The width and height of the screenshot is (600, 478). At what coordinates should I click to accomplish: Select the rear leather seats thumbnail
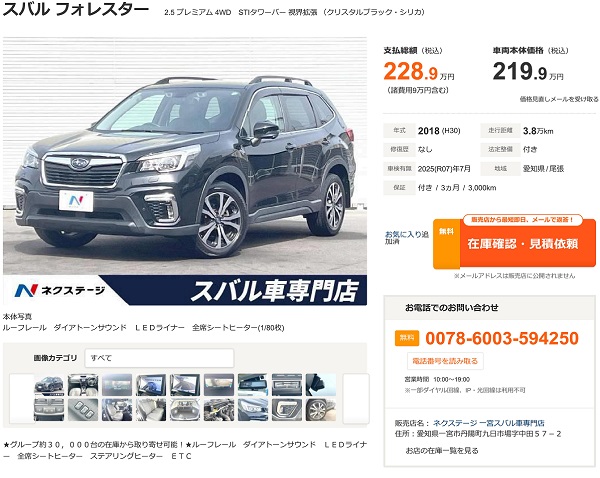(151, 410)
